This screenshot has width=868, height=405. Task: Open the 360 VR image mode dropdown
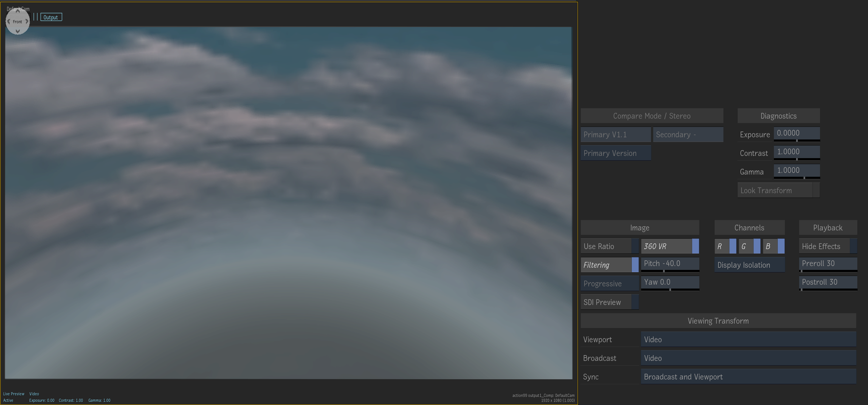pos(670,246)
